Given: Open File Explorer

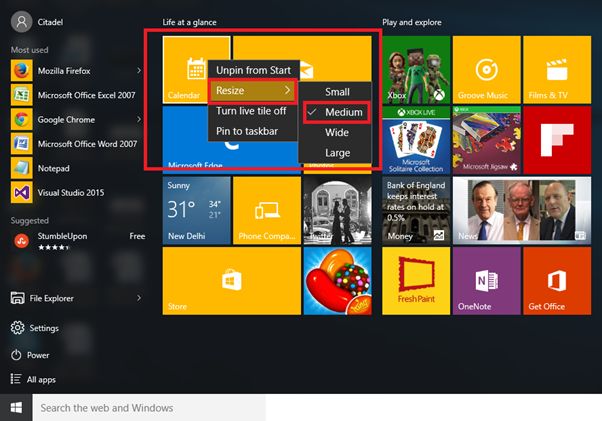Looking at the screenshot, I should coord(75,298).
